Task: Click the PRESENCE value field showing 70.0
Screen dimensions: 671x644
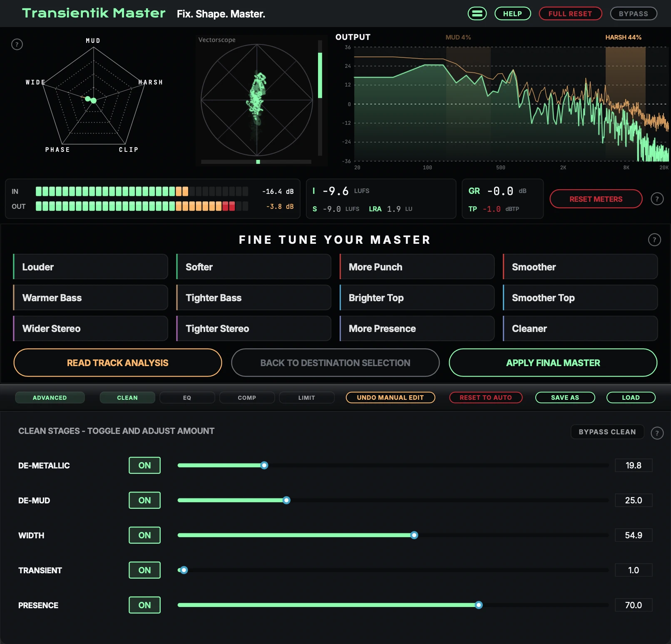Action: [x=634, y=605]
